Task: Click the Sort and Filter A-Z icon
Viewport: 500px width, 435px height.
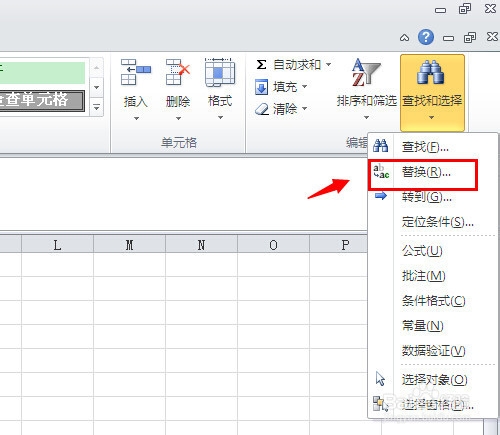Action: 366,72
